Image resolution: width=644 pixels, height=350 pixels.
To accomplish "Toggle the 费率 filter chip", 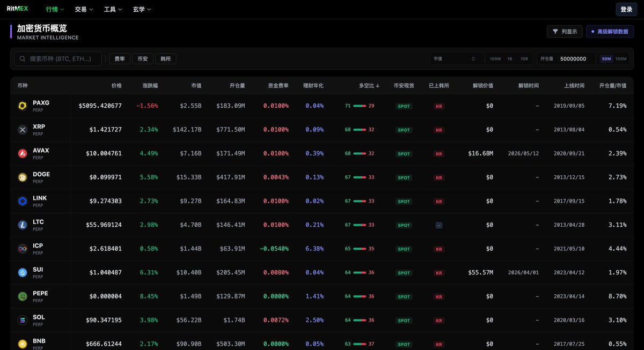I will point(119,59).
